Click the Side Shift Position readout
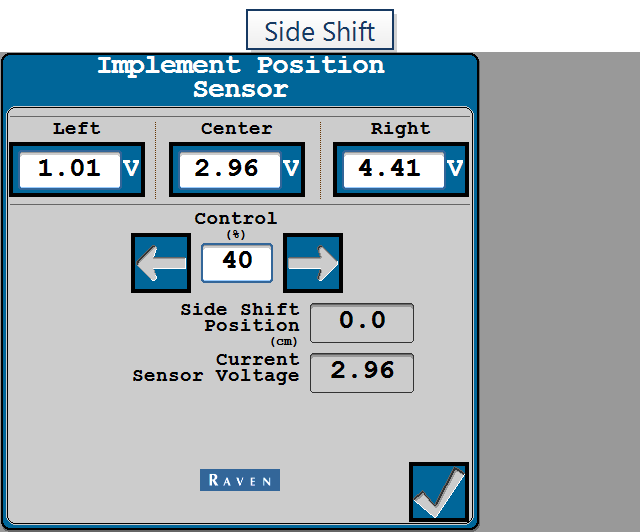This screenshot has height=532, width=640. (x=362, y=323)
